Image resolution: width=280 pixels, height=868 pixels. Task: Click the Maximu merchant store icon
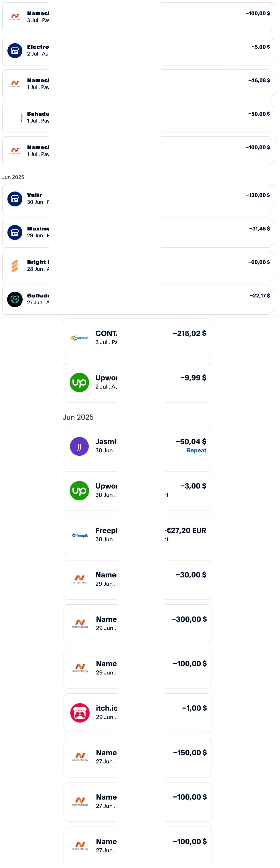point(15,232)
